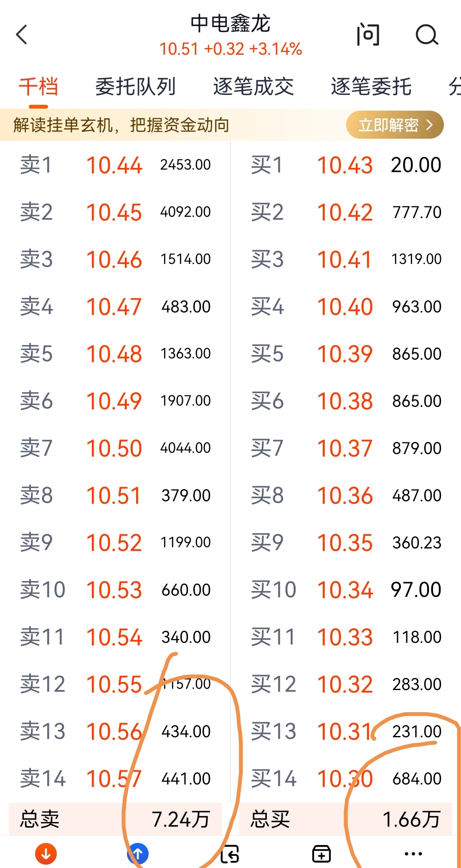Screen dimensions: 461x868
Task: Tap the blue up-arrow icon
Action: [138, 854]
